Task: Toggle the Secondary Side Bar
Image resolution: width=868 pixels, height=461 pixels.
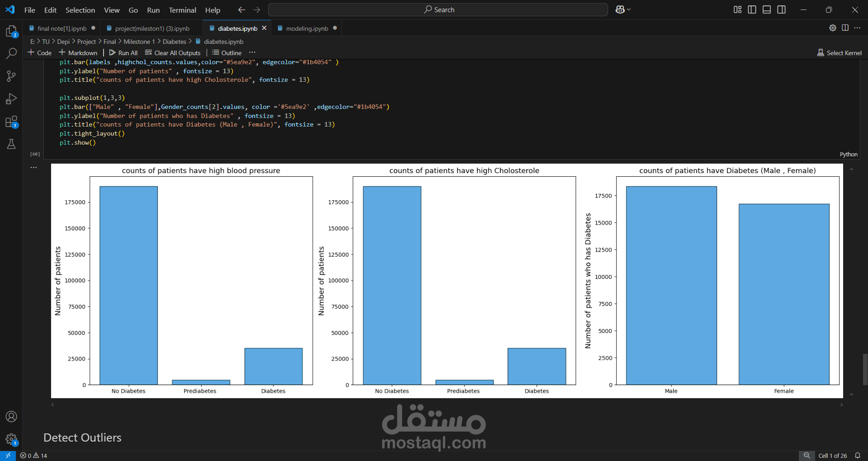Action: coord(781,9)
